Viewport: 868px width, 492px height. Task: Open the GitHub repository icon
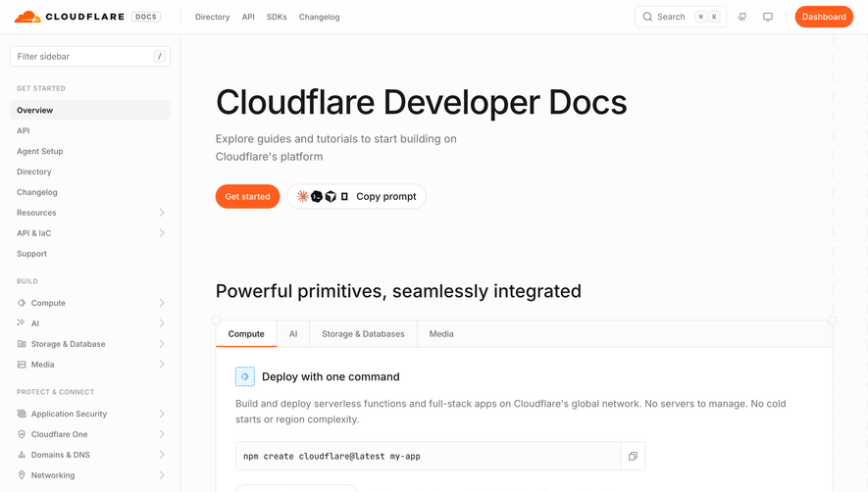[742, 17]
